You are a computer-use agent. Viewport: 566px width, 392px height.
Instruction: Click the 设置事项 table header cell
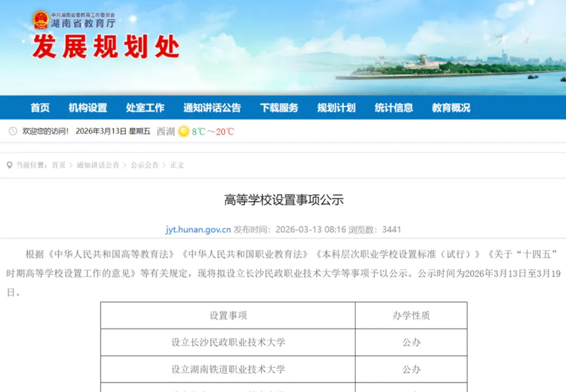click(228, 315)
